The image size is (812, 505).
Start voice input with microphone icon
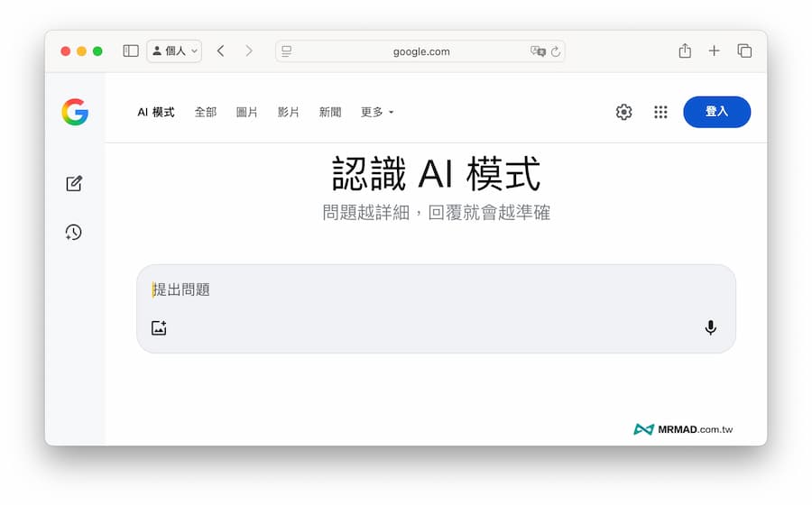pyautogui.click(x=711, y=327)
